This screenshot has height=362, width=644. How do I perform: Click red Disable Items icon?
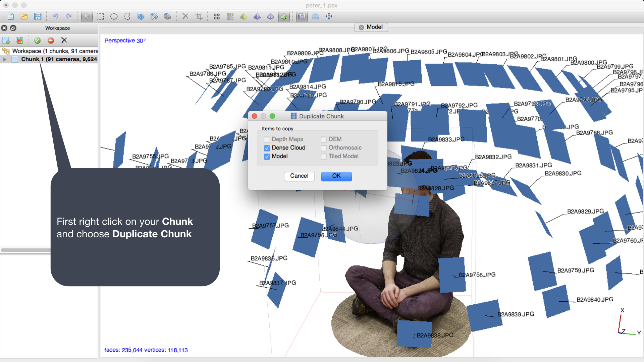point(51,41)
